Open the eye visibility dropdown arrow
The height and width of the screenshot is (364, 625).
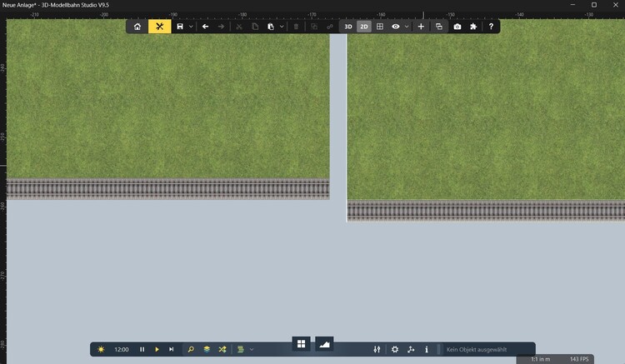(x=407, y=27)
